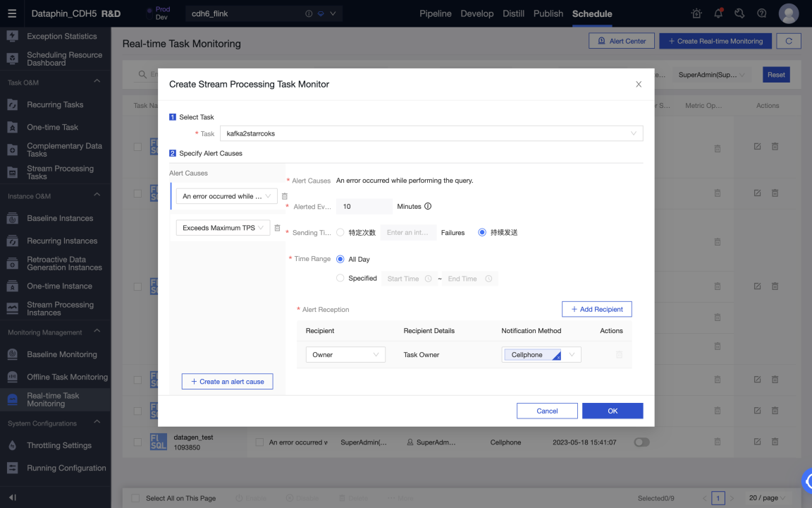Open the Pipeline menu in top navigation
812x508 pixels.
click(x=436, y=13)
